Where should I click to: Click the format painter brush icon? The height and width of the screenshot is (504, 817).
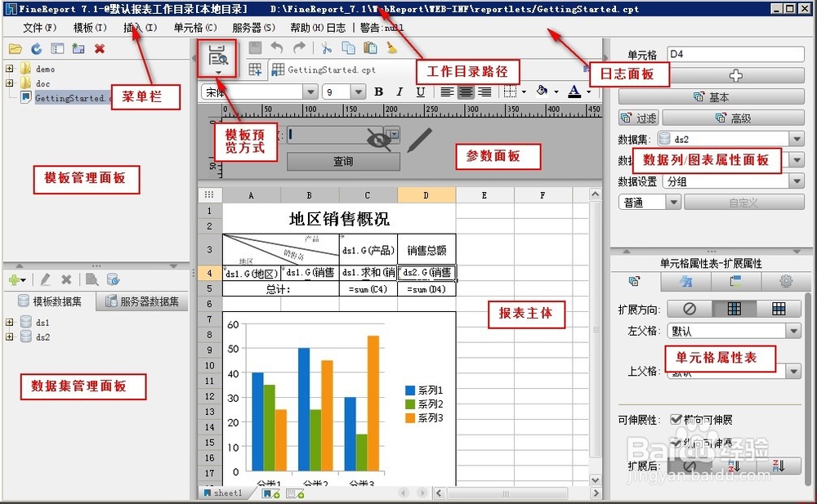(x=392, y=47)
